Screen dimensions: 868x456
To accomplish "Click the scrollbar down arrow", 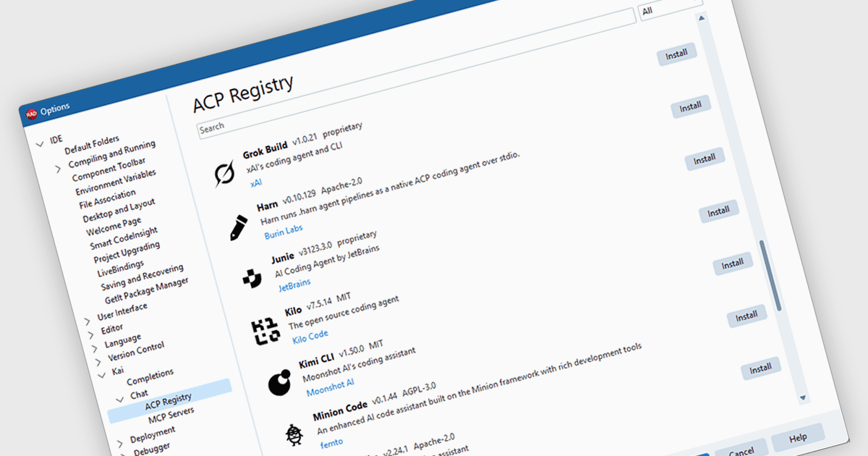I will coord(802,397).
